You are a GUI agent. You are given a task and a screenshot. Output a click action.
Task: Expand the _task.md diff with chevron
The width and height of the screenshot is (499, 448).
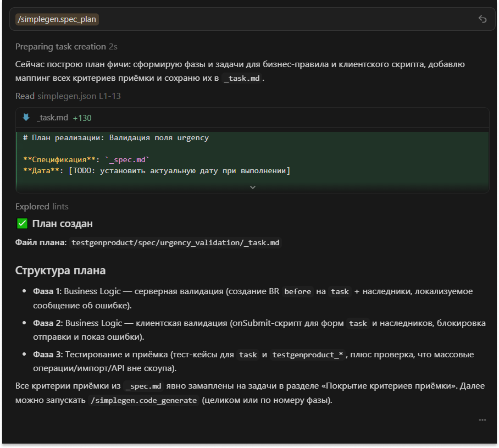pos(252,187)
